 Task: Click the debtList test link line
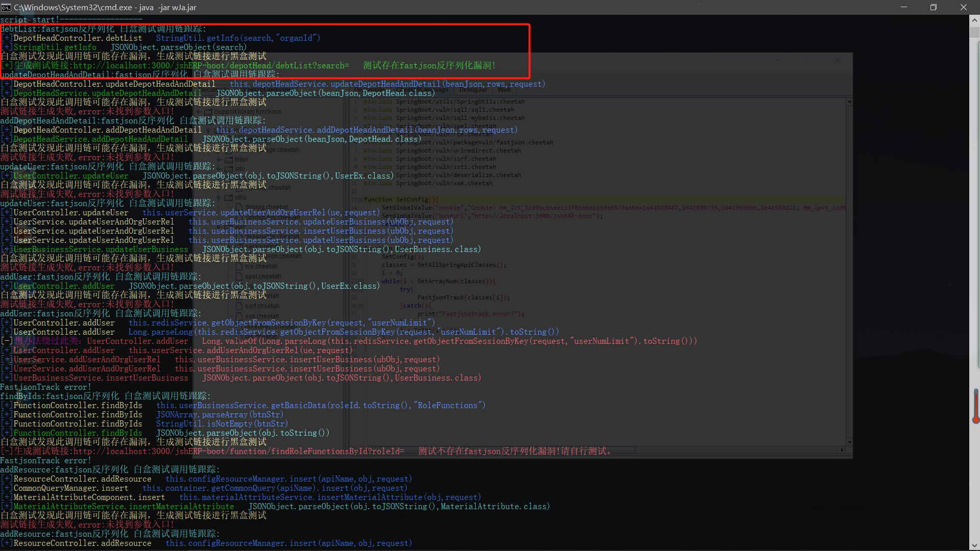pos(211,66)
